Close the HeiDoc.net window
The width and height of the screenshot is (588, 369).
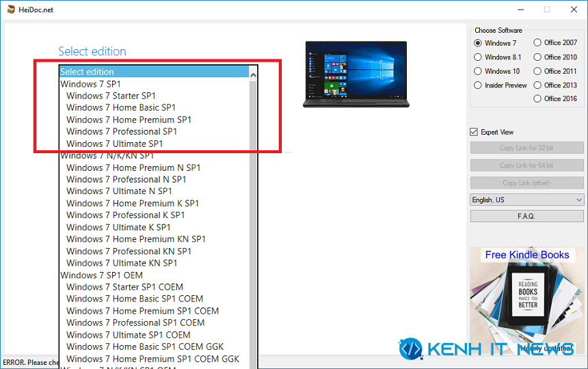point(574,10)
